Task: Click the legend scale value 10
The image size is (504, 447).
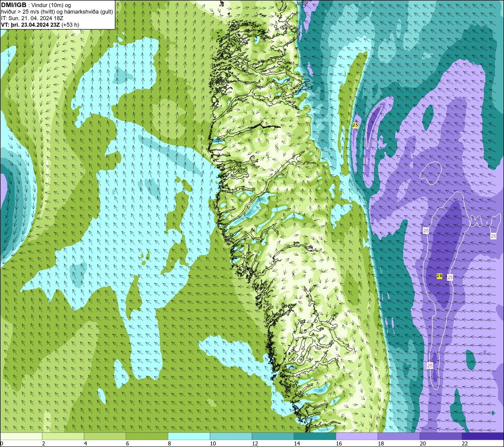Action: (x=213, y=443)
